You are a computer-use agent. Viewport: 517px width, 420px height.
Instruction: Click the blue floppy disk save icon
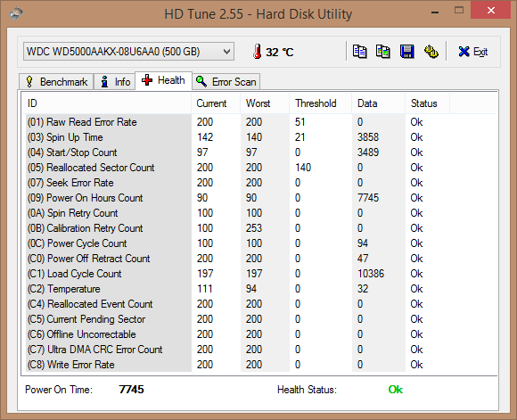(x=406, y=52)
